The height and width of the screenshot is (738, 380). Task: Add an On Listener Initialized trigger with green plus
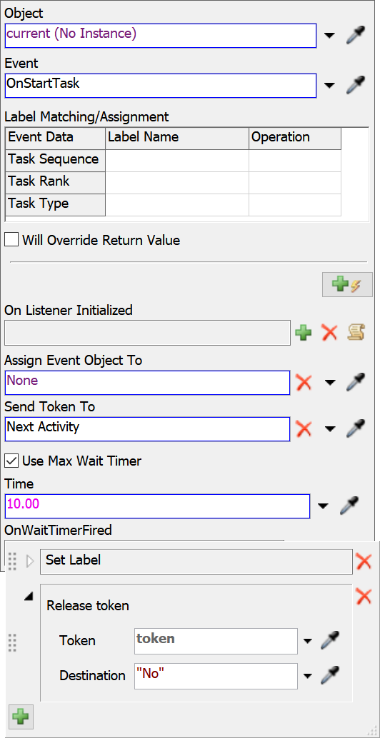click(x=303, y=333)
